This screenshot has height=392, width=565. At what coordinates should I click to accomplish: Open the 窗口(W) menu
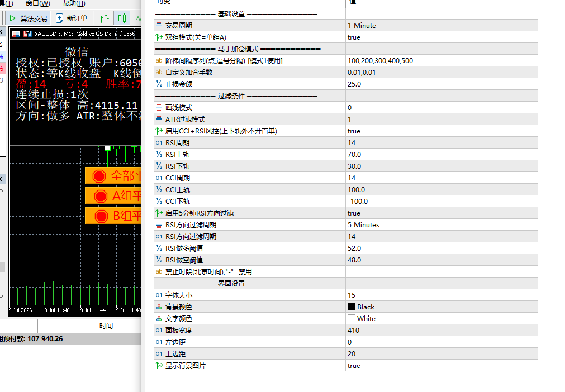(38, 3)
